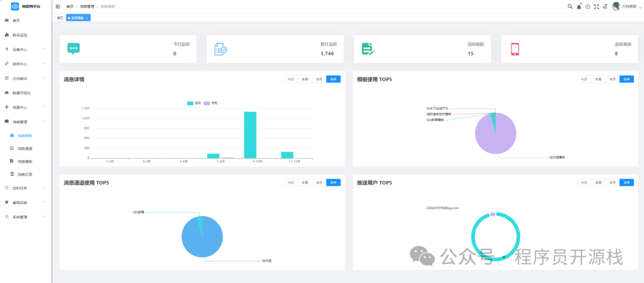Switch to the 首页 page tab
The width and height of the screenshot is (644, 283).
coord(60,18)
